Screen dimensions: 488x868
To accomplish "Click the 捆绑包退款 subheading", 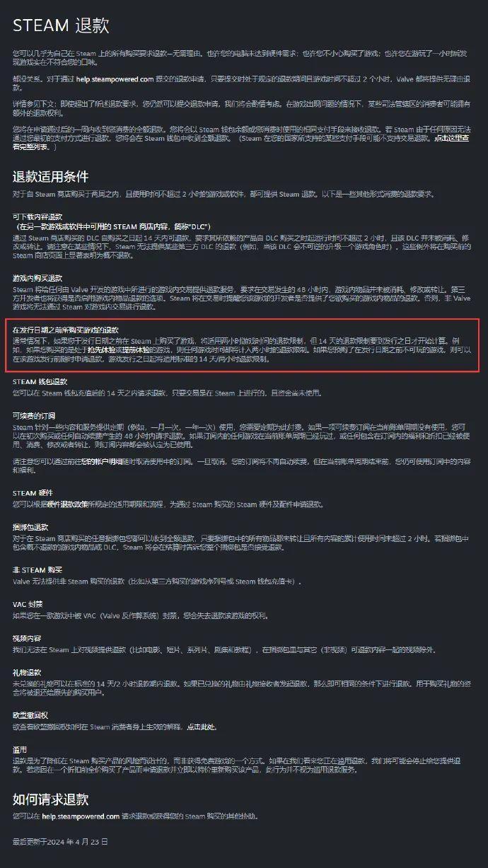I will [30, 527].
